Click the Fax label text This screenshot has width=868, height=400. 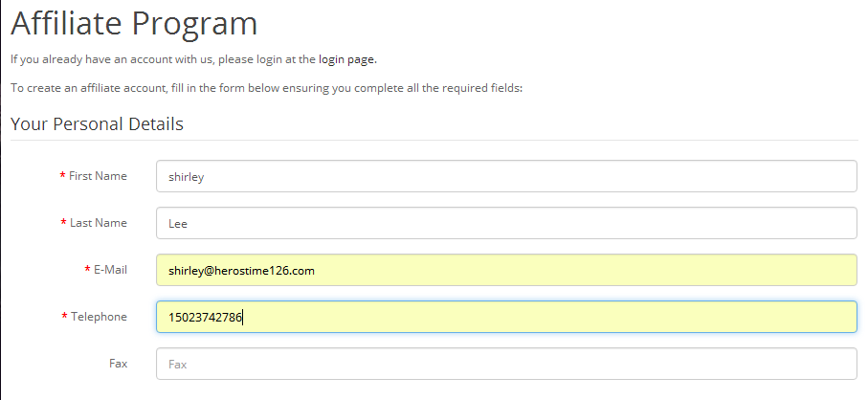click(x=119, y=364)
